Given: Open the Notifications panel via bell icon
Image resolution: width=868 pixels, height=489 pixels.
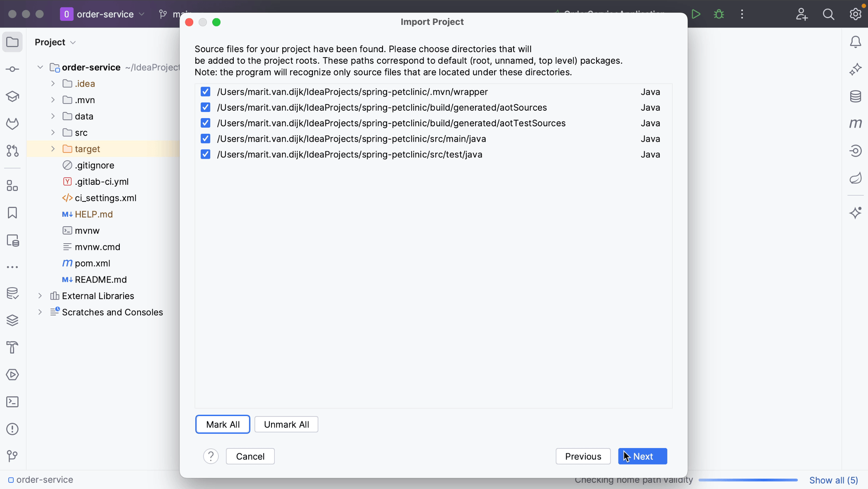Looking at the screenshot, I should pyautogui.click(x=855, y=41).
